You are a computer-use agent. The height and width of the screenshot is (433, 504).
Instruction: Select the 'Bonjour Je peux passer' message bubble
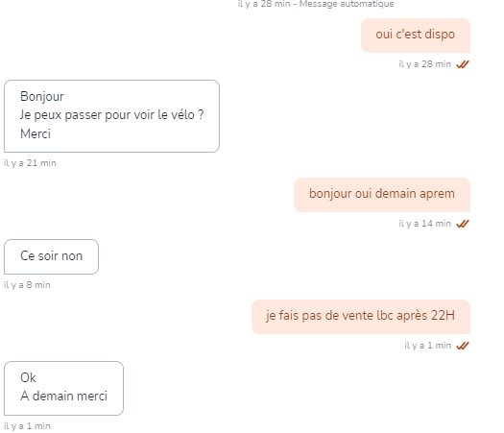(111, 116)
